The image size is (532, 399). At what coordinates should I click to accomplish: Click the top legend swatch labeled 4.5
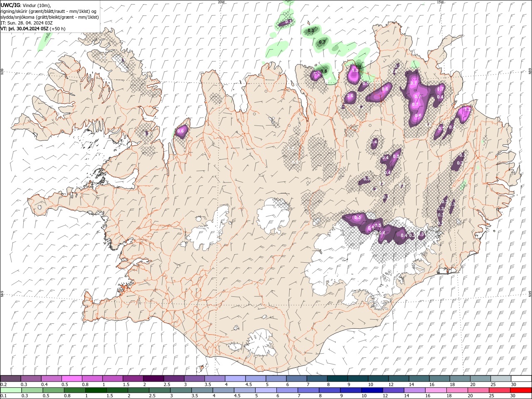point(256,379)
